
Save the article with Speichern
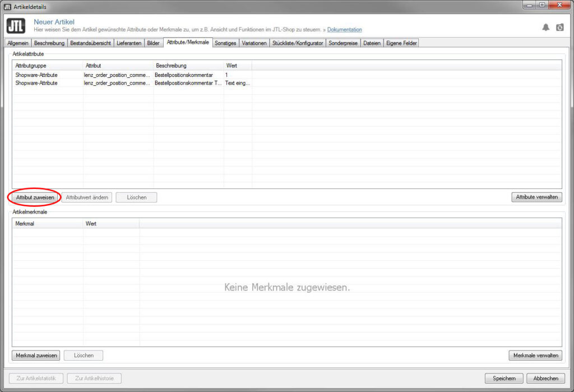tap(504, 379)
